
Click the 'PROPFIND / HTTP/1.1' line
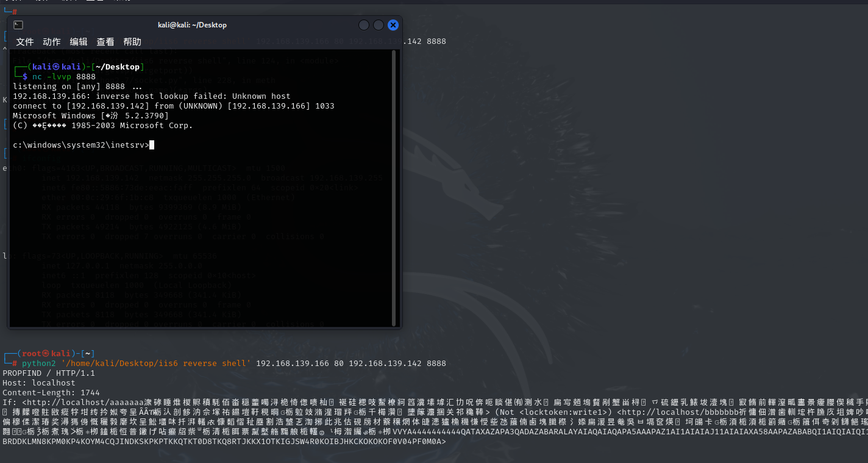tap(49, 373)
